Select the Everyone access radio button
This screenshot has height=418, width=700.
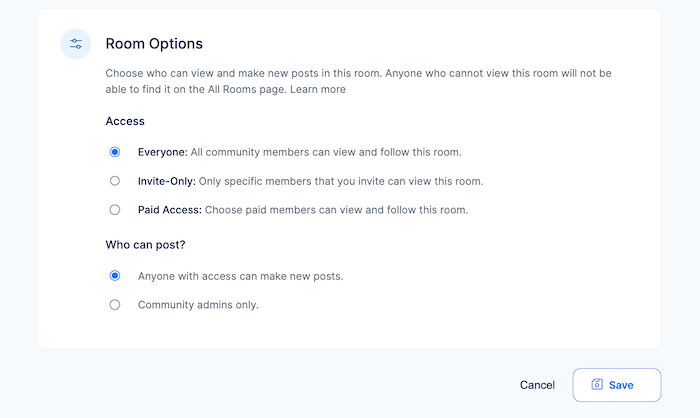115,152
